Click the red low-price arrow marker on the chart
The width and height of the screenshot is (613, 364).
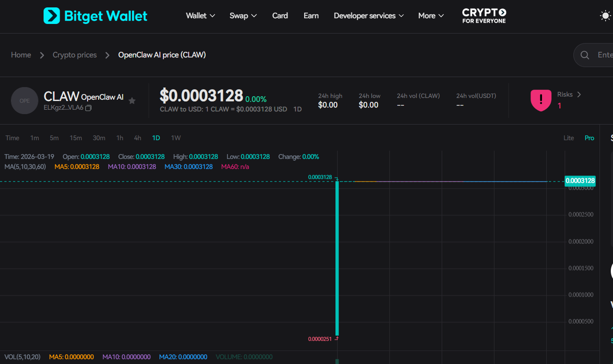pyautogui.click(x=336, y=338)
